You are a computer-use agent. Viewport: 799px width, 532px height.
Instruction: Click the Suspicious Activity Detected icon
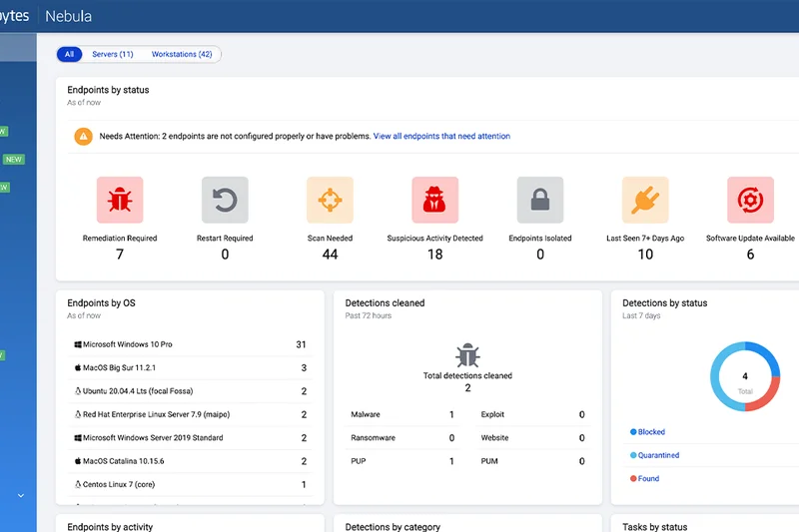pyautogui.click(x=434, y=200)
